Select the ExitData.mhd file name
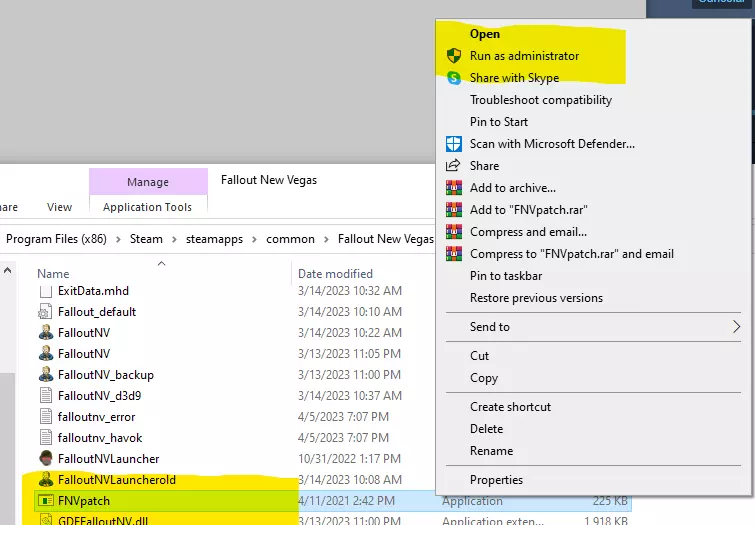Screen dimensions: 755x533 click(x=93, y=291)
